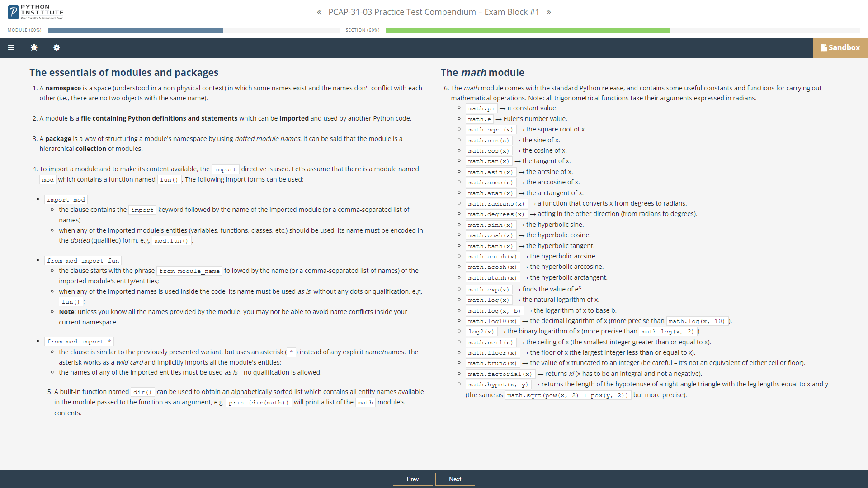The height and width of the screenshot is (488, 868).
Task: Open the hamburger menu icon
Action: click(x=11, y=47)
